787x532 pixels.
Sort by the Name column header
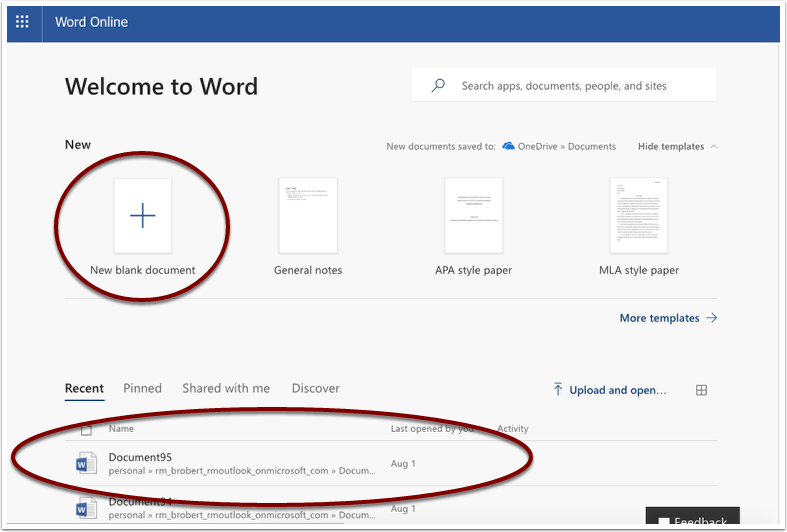[121, 429]
